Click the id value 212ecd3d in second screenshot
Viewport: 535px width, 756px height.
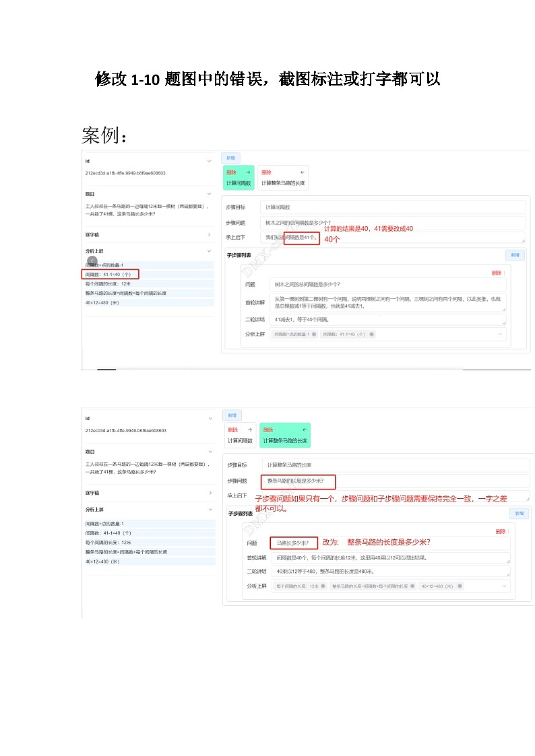coord(126,431)
